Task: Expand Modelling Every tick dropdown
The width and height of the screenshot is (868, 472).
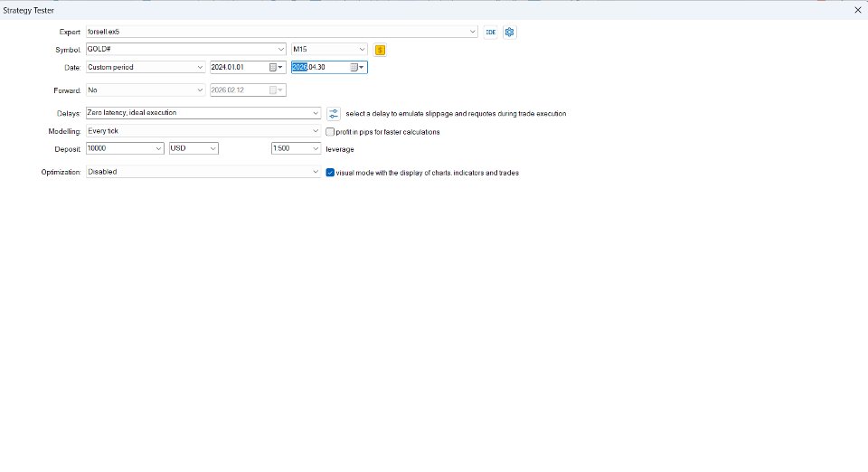Action: 316,131
